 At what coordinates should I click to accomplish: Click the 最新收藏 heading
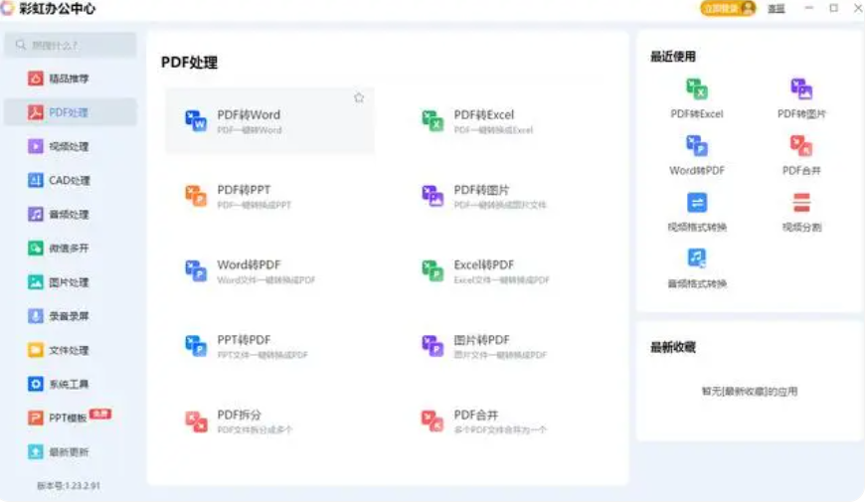[x=672, y=348]
